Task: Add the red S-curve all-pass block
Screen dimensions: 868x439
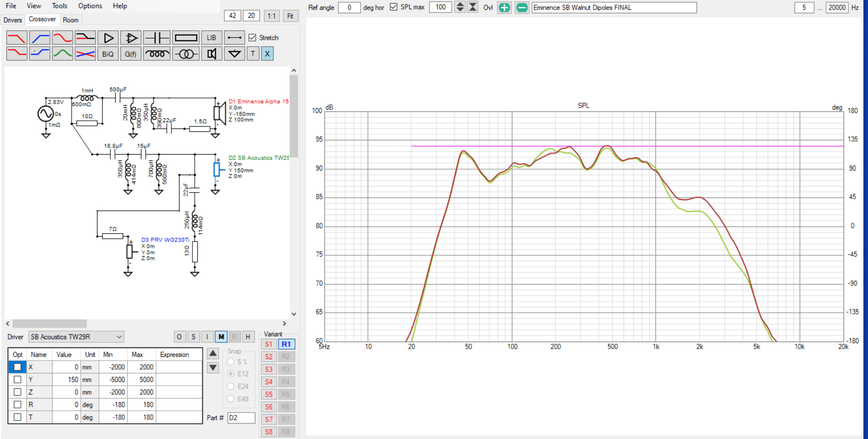Action: 62,37
